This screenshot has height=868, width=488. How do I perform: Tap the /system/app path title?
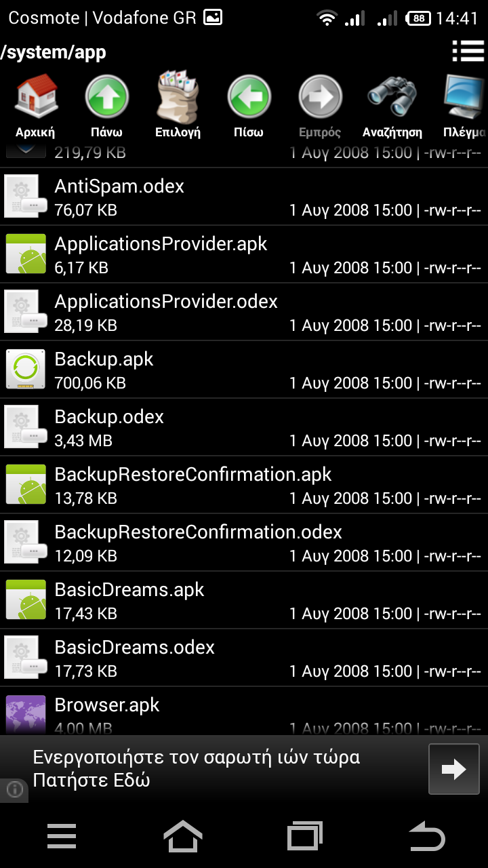54,52
